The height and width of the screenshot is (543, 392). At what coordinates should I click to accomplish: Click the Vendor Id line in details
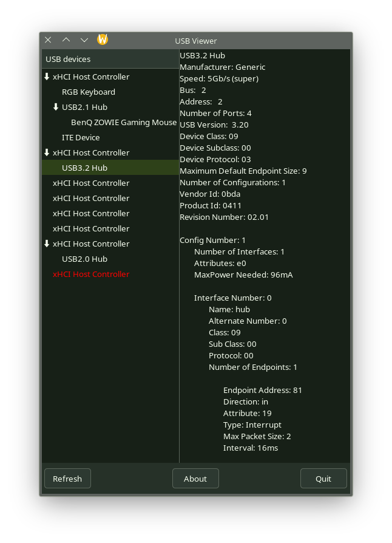pos(209,194)
